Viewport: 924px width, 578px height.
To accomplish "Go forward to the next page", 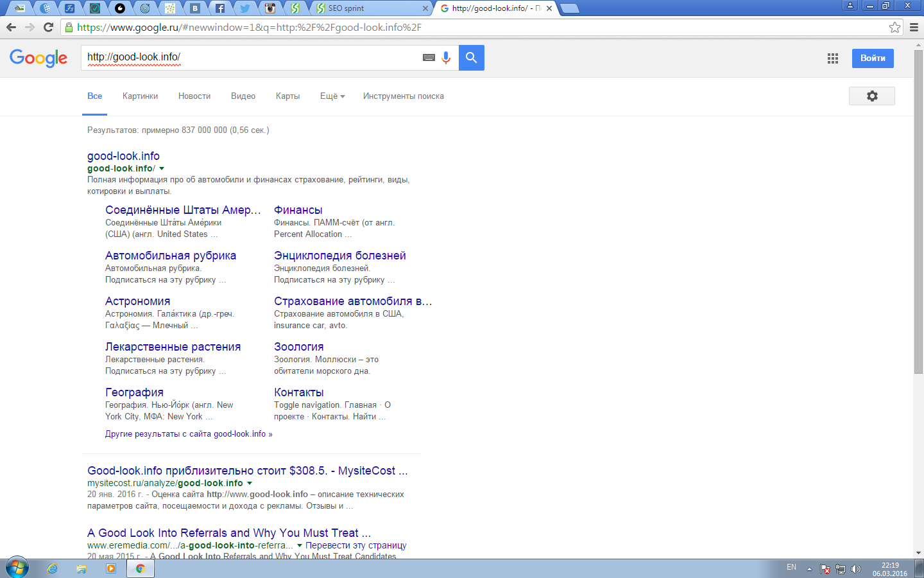I will (30, 27).
